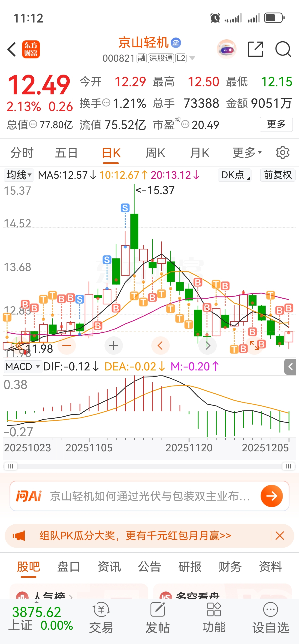Viewport: 299px width, 644px height.
Task: Tap 更多 button in quote panel
Action: 276,124
